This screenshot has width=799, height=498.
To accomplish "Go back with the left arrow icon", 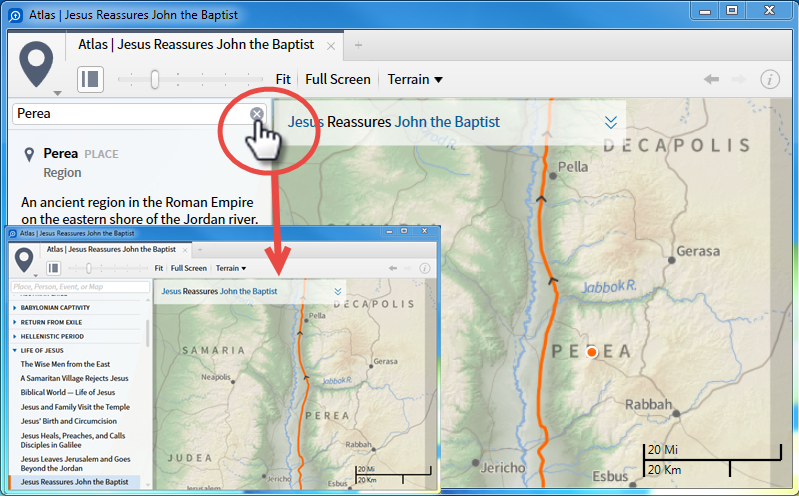I will pos(711,79).
